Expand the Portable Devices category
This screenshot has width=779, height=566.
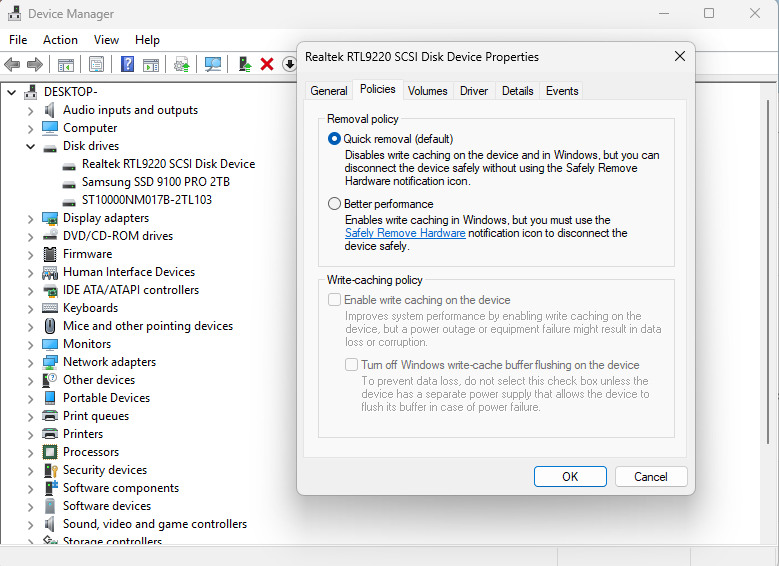31,398
